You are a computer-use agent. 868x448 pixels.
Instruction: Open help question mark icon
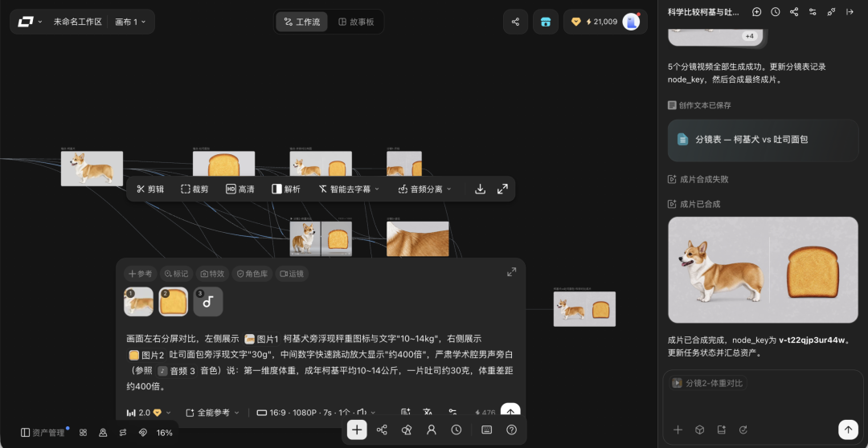[x=511, y=430]
